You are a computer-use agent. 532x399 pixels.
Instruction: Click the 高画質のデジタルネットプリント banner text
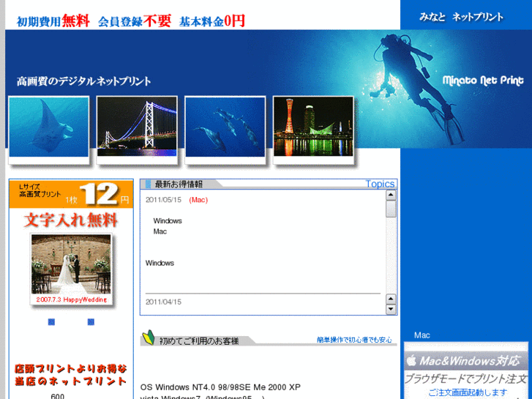(x=84, y=81)
